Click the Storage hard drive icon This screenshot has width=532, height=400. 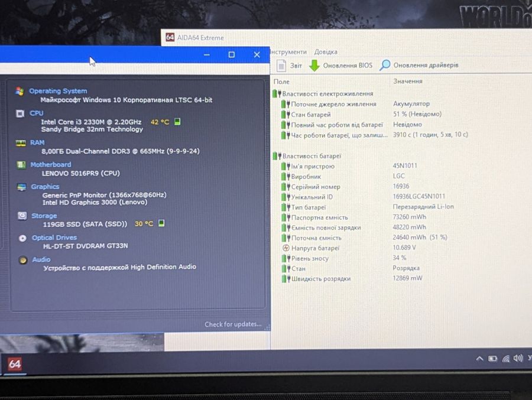click(22, 216)
